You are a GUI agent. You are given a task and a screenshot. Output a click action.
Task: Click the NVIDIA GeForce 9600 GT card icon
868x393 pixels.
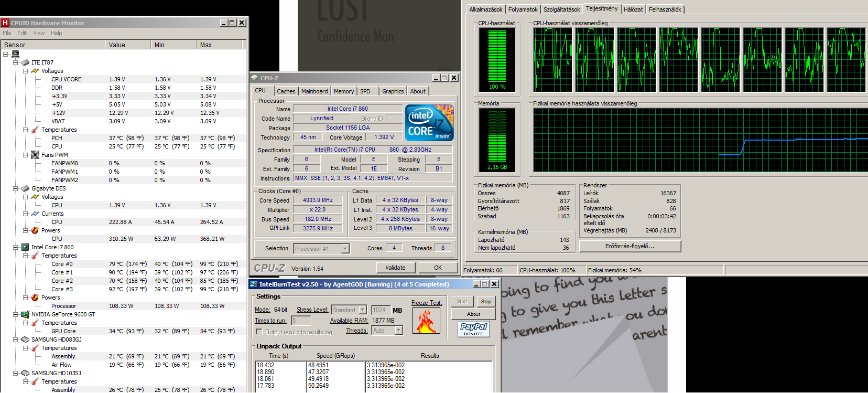pyautogui.click(x=25, y=314)
